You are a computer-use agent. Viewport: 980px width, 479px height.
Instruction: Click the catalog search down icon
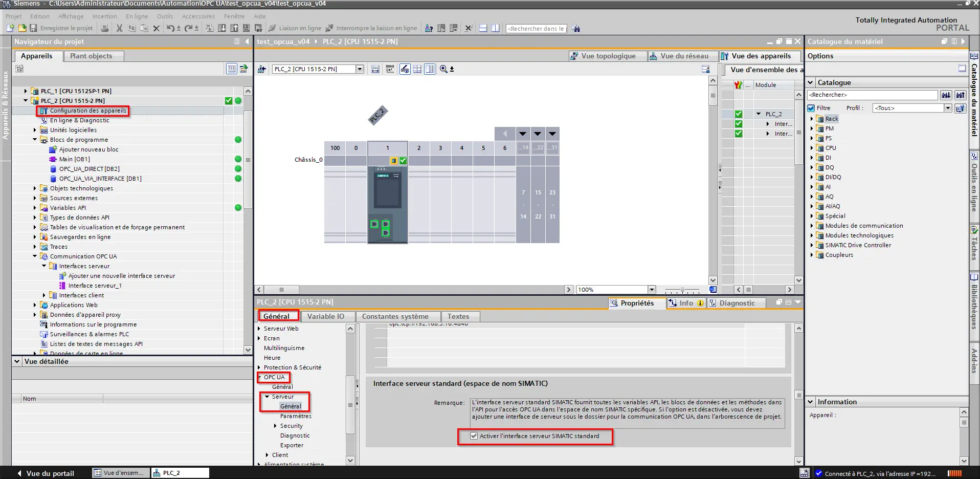coord(946,95)
